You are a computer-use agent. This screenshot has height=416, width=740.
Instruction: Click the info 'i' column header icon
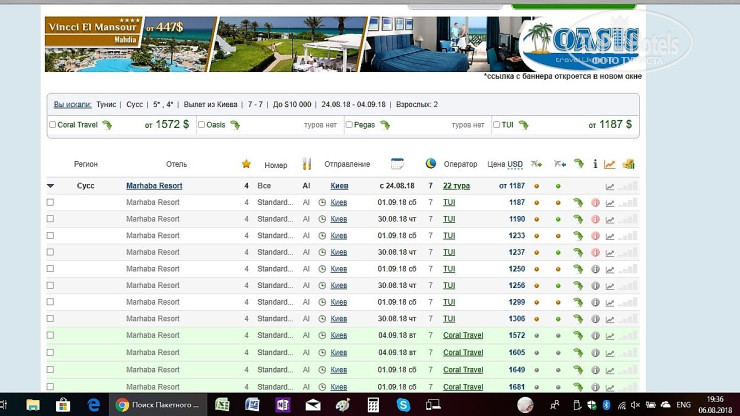(595, 164)
